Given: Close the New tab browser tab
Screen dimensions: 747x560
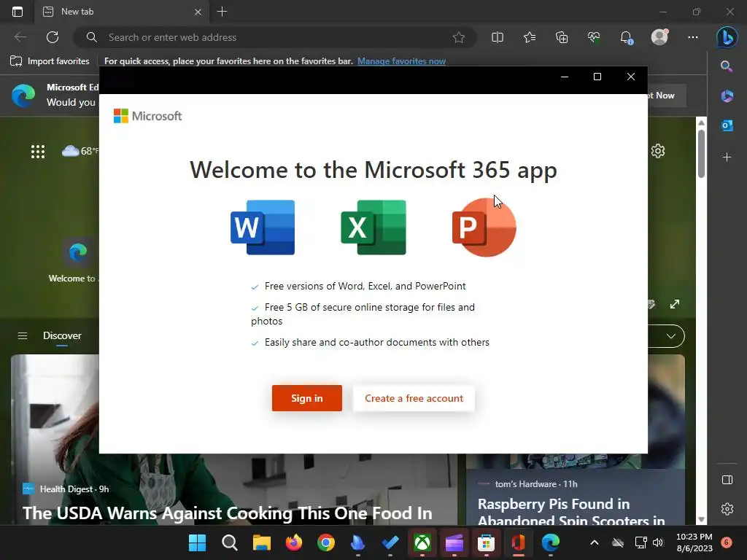Looking at the screenshot, I should click(x=198, y=12).
